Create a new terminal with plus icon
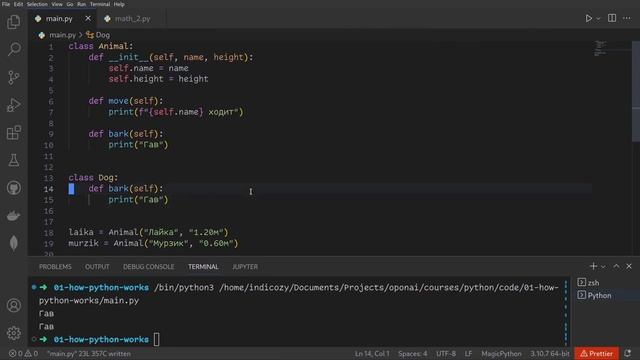This screenshot has width=640, height=360. tap(593, 266)
